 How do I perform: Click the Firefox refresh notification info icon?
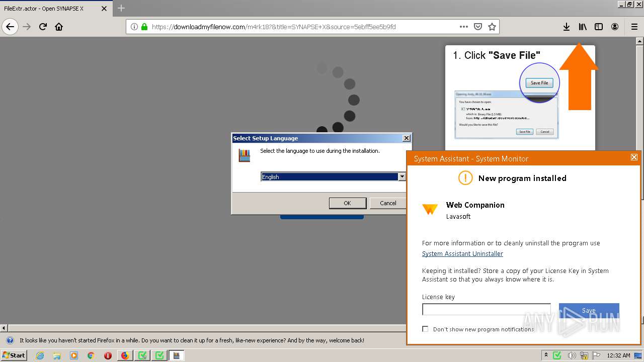coord(10,340)
